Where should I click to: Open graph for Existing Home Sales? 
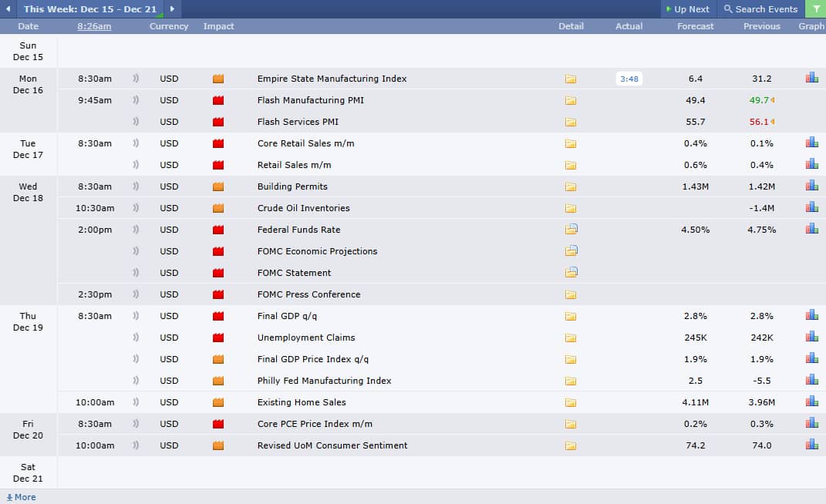pos(811,402)
